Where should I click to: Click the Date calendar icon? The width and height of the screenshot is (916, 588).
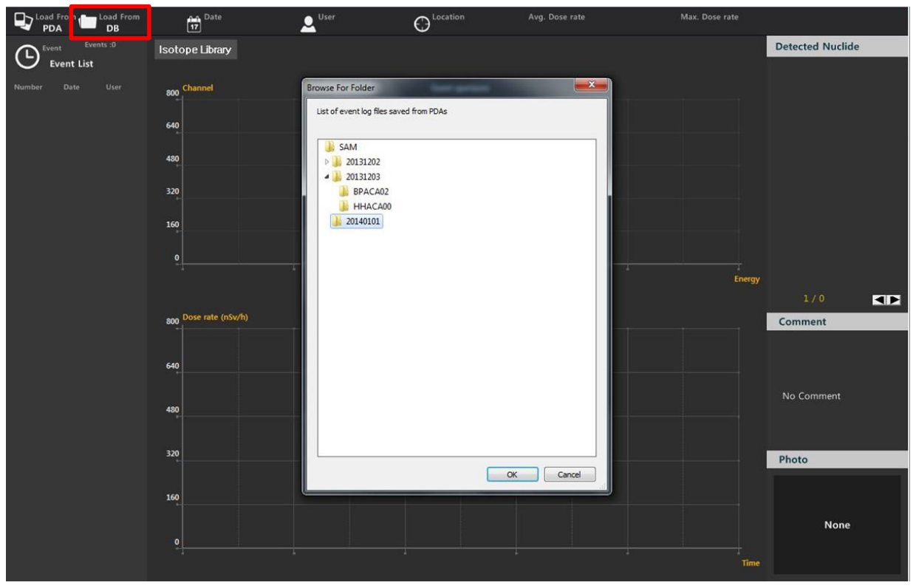click(x=194, y=24)
